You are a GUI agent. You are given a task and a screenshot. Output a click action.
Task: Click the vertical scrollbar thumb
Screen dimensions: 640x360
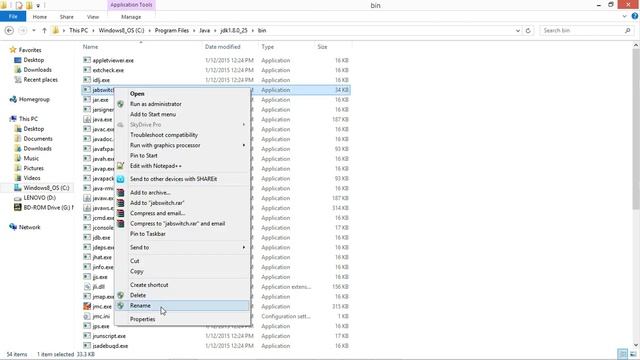[x=636, y=129]
